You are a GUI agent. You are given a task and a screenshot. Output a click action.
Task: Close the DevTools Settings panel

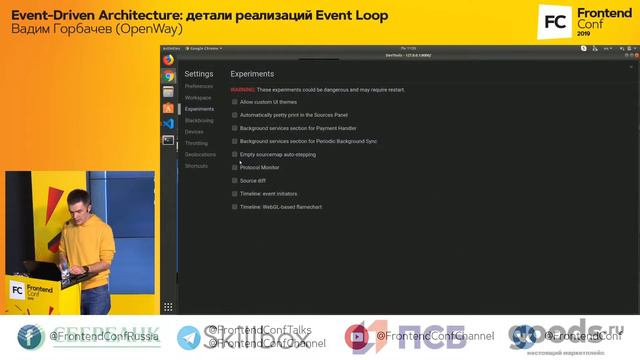[x=631, y=67]
